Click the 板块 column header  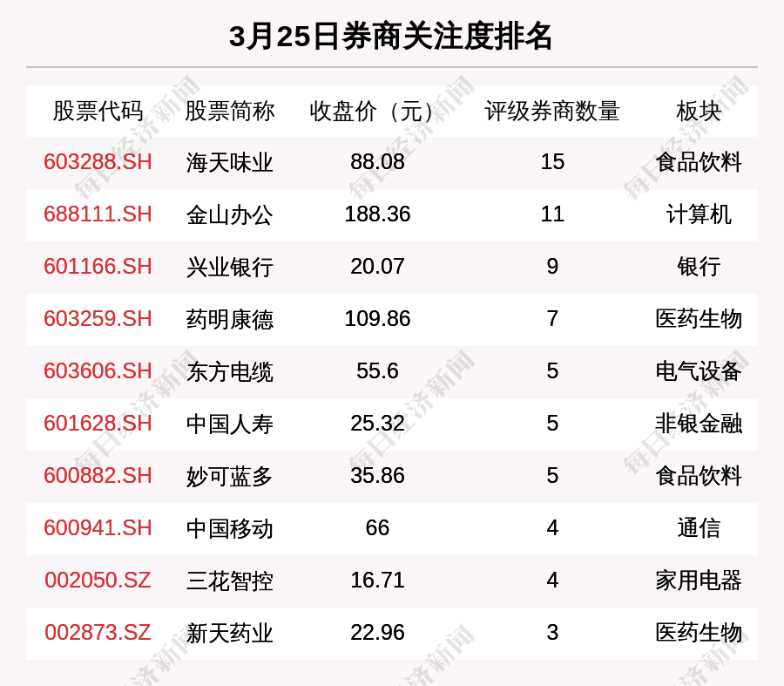[x=699, y=111]
